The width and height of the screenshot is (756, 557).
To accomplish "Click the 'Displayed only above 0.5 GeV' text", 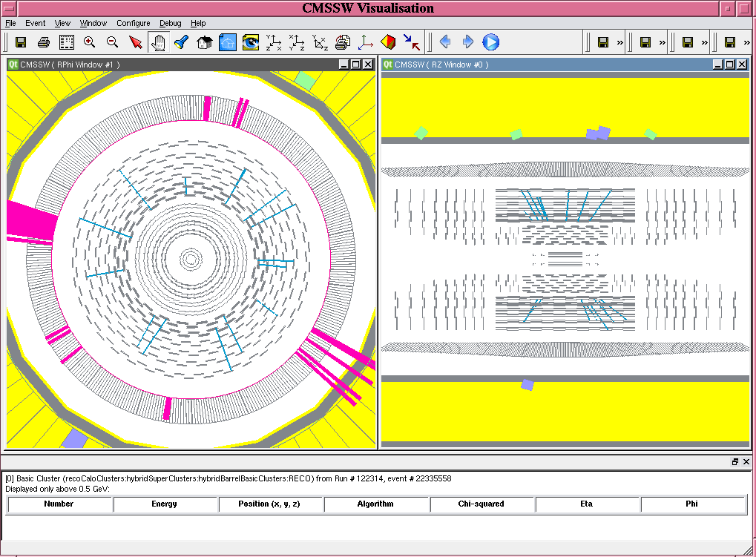I will [x=57, y=489].
